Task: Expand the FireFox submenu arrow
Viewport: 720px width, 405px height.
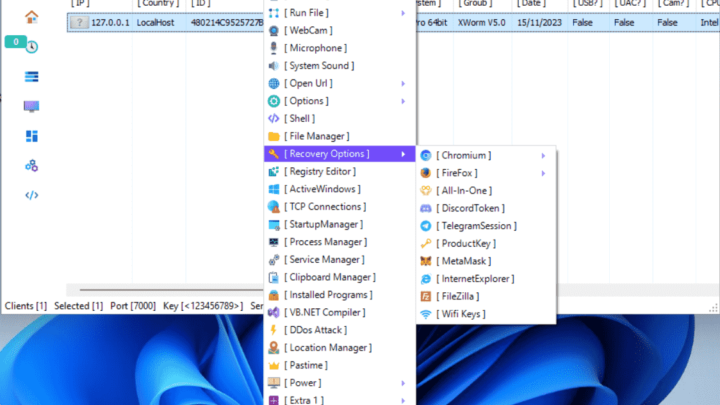Action: pos(543,173)
